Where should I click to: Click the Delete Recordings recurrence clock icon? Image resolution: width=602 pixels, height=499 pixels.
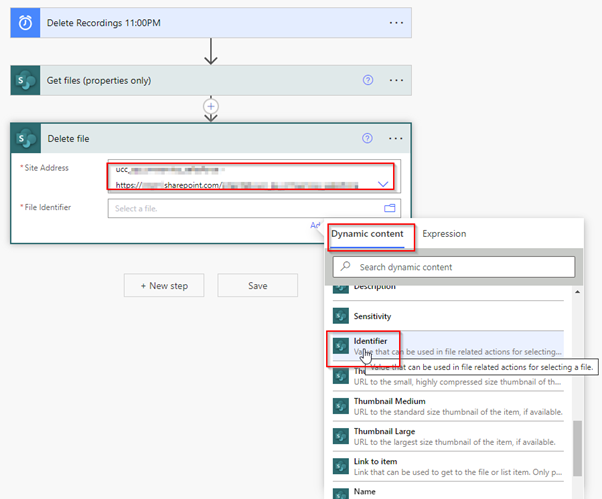[x=25, y=22]
